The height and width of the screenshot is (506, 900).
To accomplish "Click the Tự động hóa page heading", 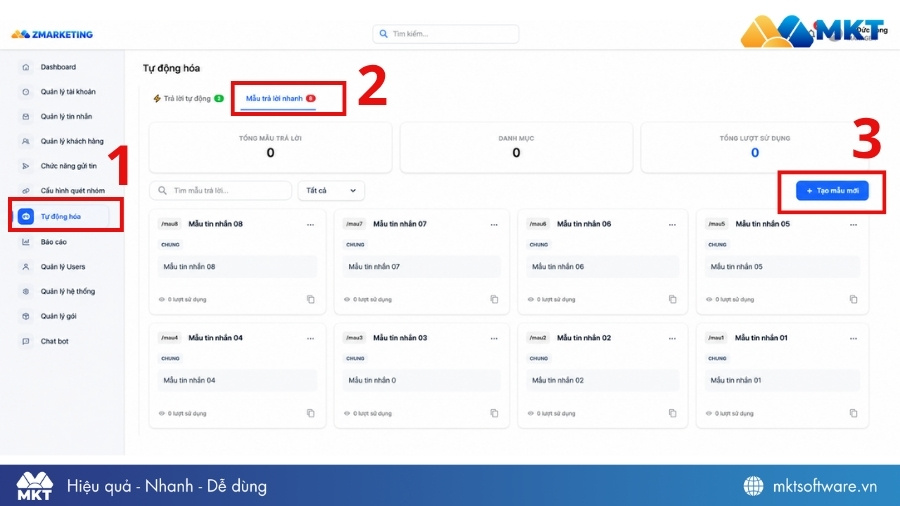I will [x=171, y=68].
